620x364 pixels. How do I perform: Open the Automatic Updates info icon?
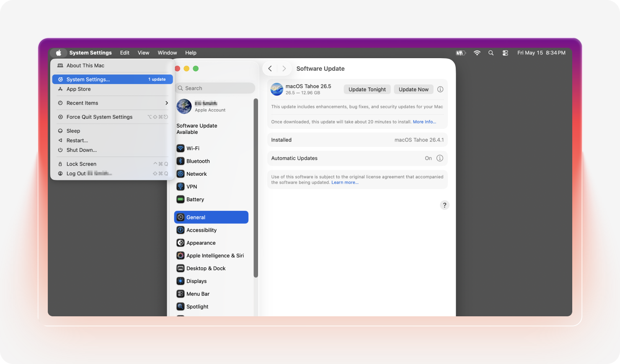440,158
